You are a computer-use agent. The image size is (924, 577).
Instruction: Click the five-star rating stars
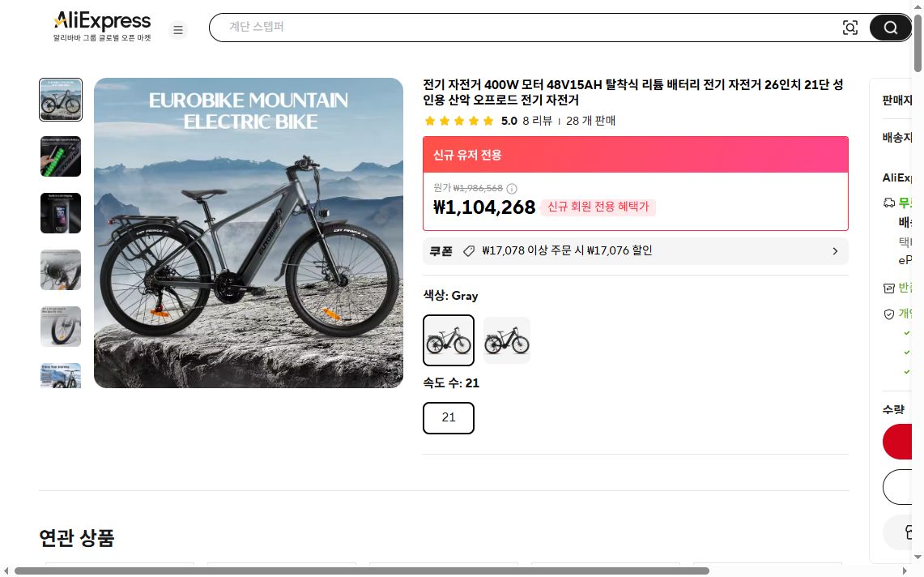tap(459, 120)
